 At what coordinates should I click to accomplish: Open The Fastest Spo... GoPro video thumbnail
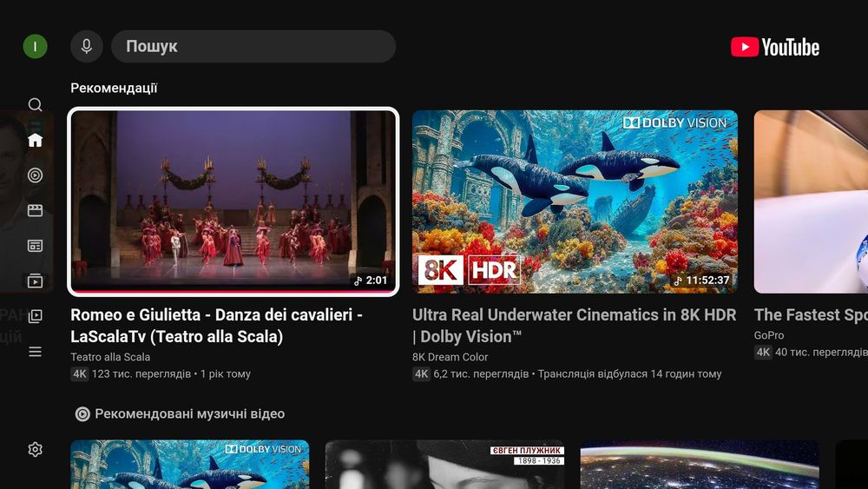click(811, 202)
